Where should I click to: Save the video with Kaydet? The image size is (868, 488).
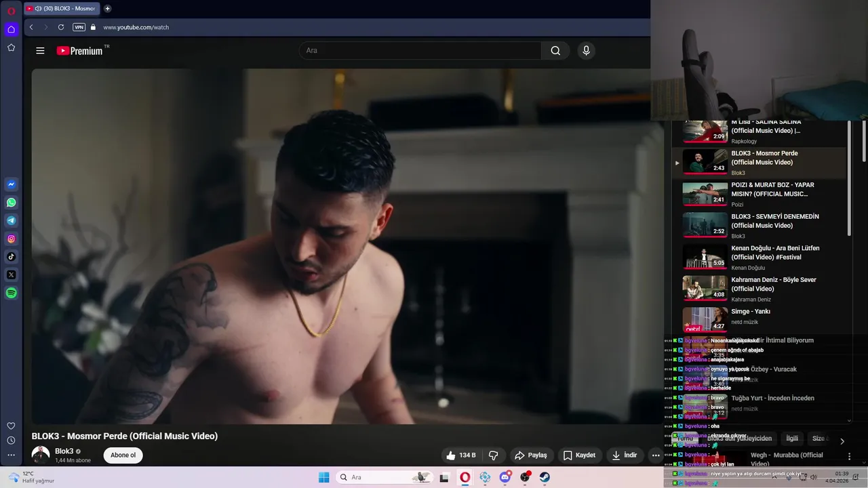pos(579,455)
